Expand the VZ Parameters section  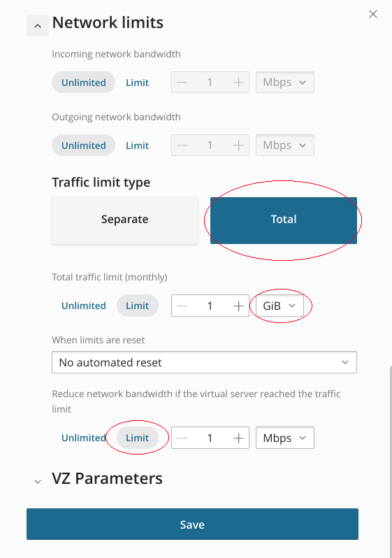click(38, 482)
